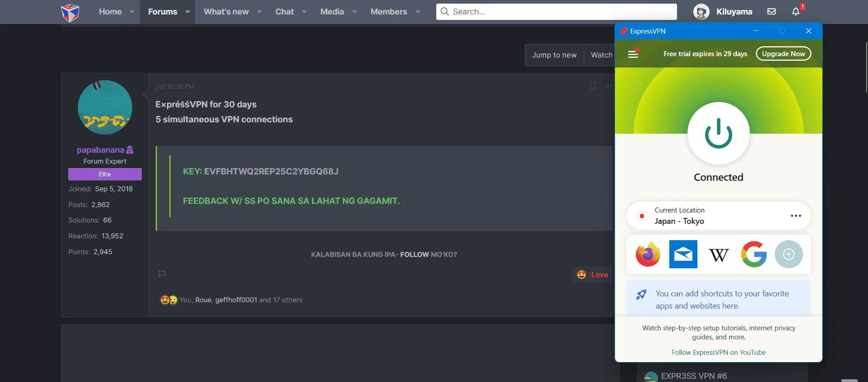
Task: Click the Posts: 2,862 stat
Action: click(89, 205)
